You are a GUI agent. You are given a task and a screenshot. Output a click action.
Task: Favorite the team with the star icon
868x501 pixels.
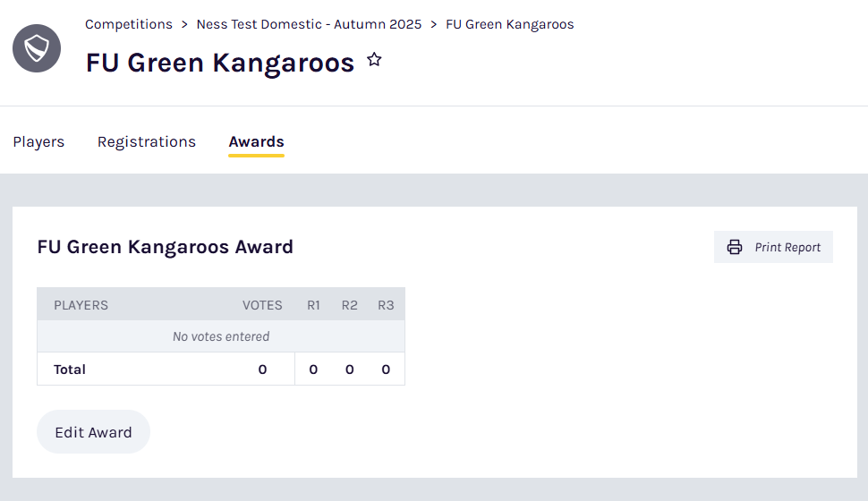374,60
